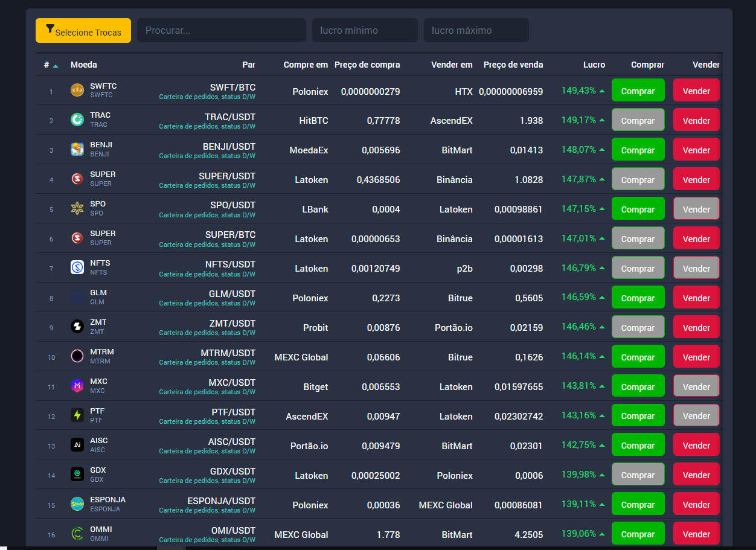756x550 pixels.
Task: Click the ZMT coin icon
Action: [x=77, y=327]
